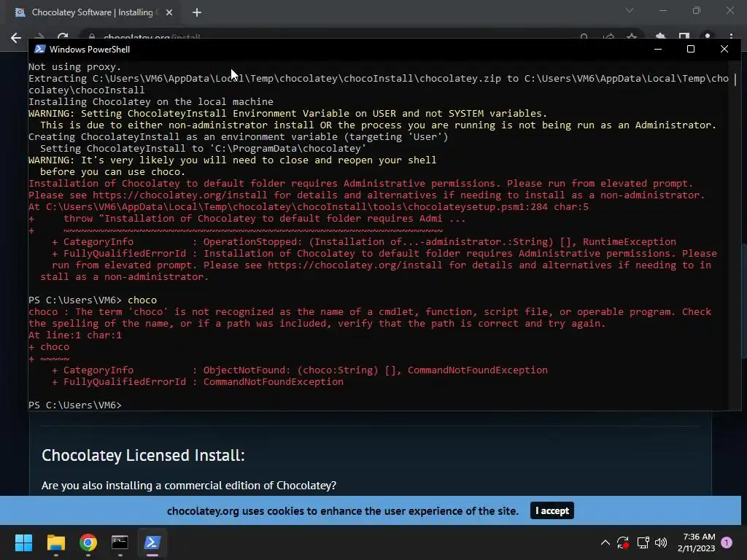Click 'Installing Chocolatey on the local machine' line
This screenshot has height=560, width=747.
point(151,101)
